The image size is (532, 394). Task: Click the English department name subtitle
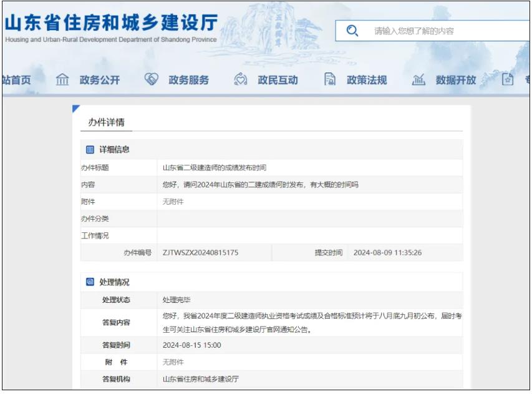[x=111, y=39]
